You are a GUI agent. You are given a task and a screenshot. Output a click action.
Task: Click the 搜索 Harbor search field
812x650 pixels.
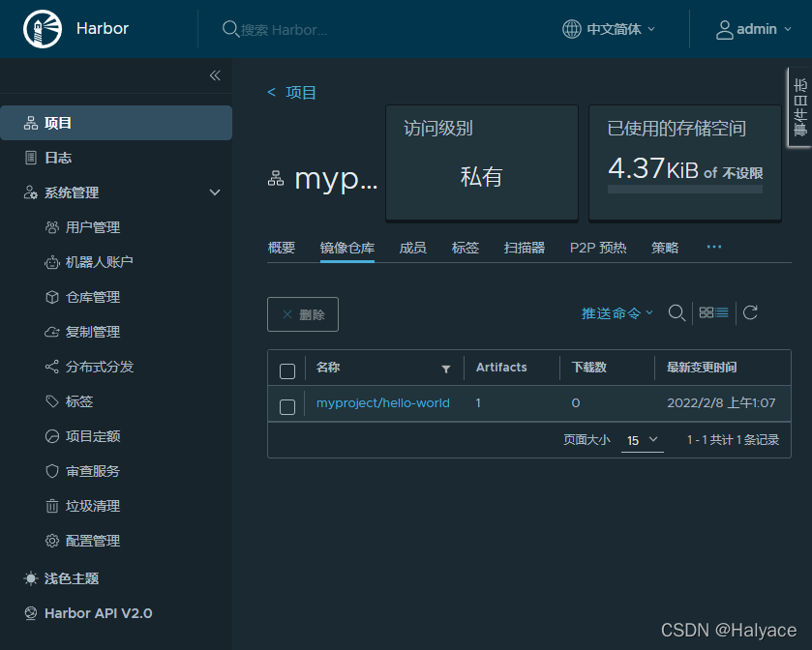point(284,30)
